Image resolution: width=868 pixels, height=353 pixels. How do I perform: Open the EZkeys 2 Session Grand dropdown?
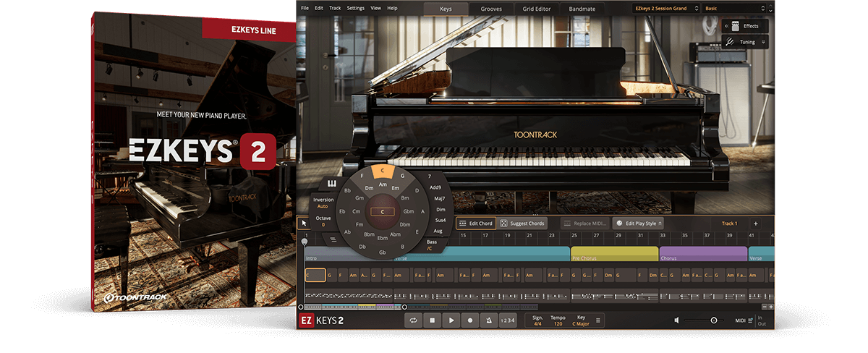[x=664, y=8]
